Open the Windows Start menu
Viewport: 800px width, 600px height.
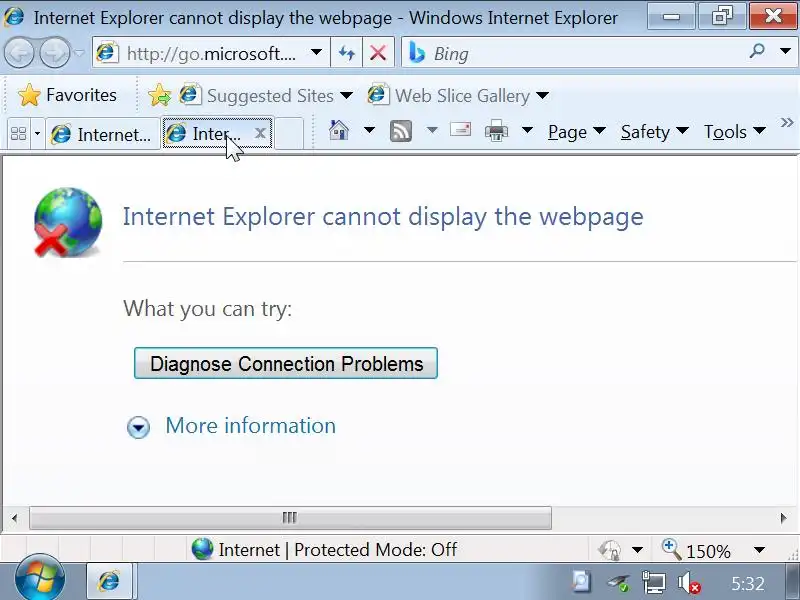tap(40, 580)
